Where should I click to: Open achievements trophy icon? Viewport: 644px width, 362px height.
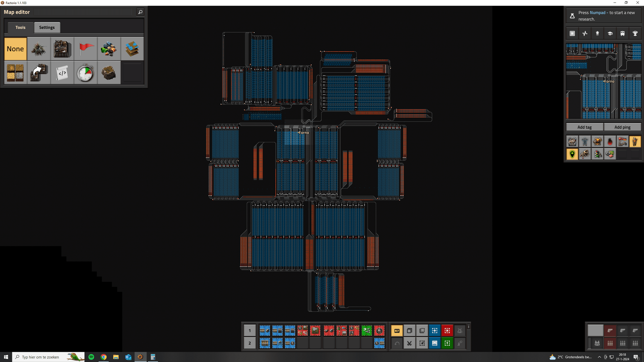[635, 34]
